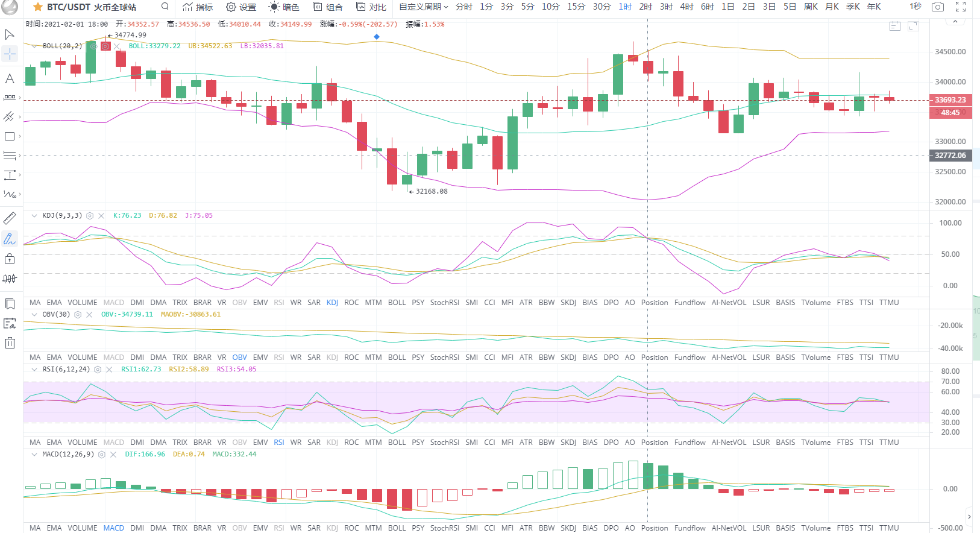
Task: Remove the OBV indicator panel
Action: tap(89, 314)
